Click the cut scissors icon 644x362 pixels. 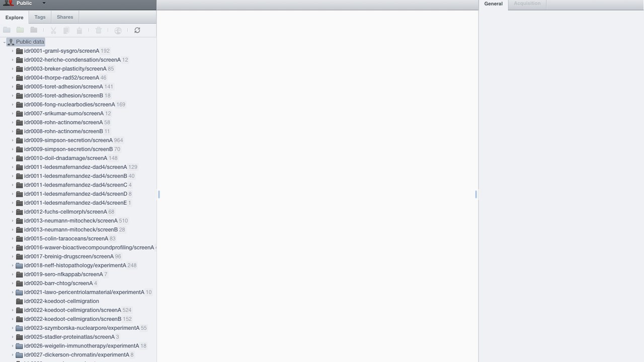[53, 30]
